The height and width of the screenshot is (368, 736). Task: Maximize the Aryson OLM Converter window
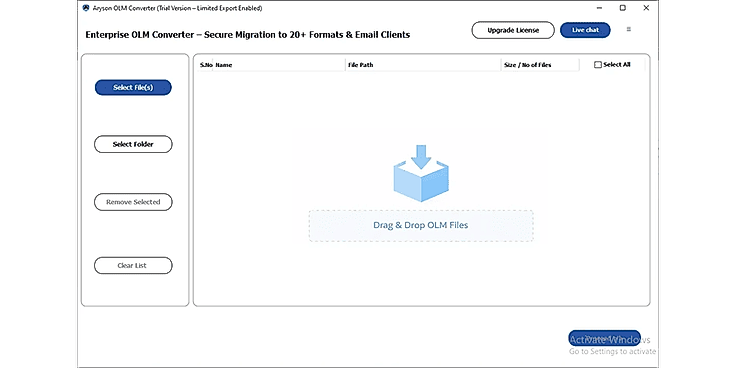623,8
